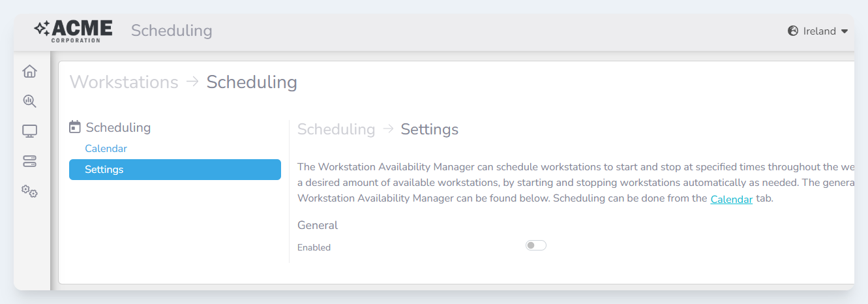Click the greyed Scheduling breadcrumb before Settings
This screenshot has height=304, width=868.
coord(336,129)
